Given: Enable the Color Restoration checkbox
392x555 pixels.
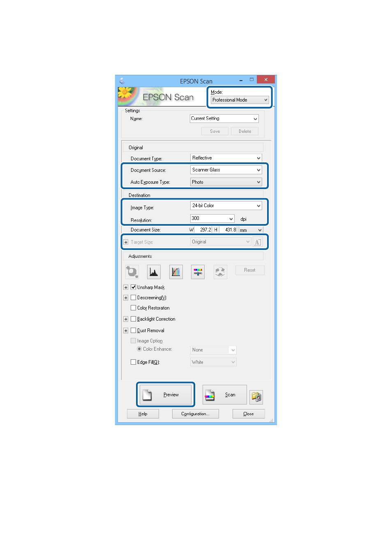Looking at the screenshot, I should 133,308.
